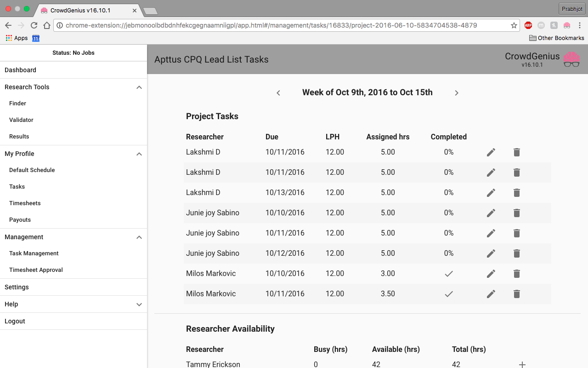Open Task Management page
588x368 pixels.
(x=73, y=253)
